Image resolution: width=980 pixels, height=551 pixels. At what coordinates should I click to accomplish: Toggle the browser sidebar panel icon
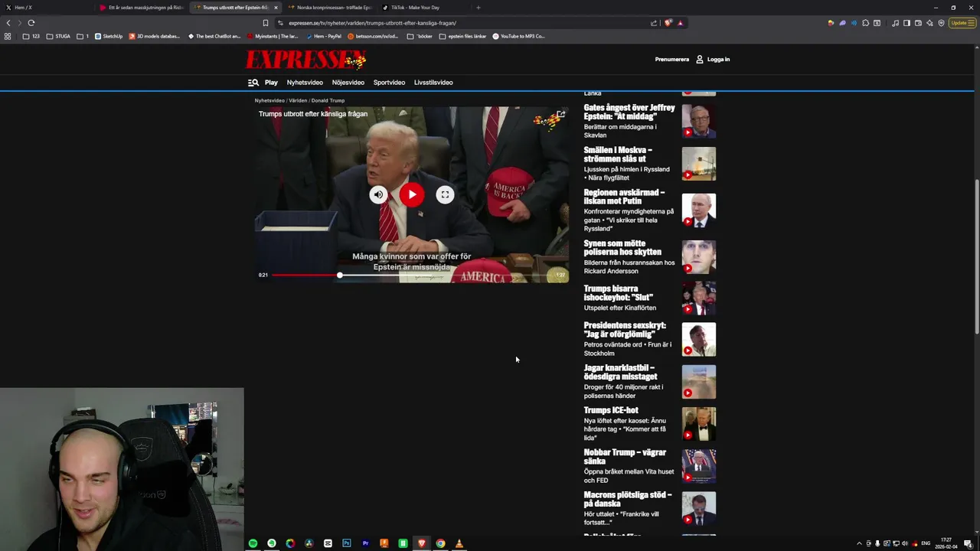(906, 23)
